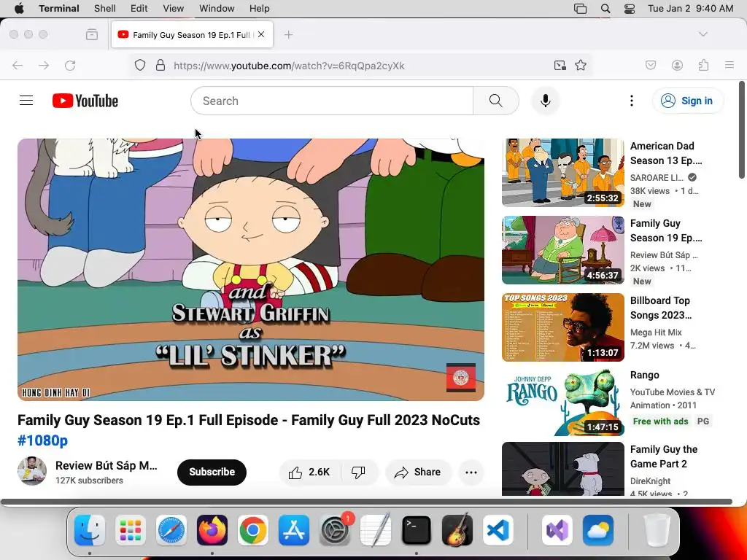Open Review Bút Sáp M... channel name
Viewport: 747px width, 560px height.
tap(107, 465)
